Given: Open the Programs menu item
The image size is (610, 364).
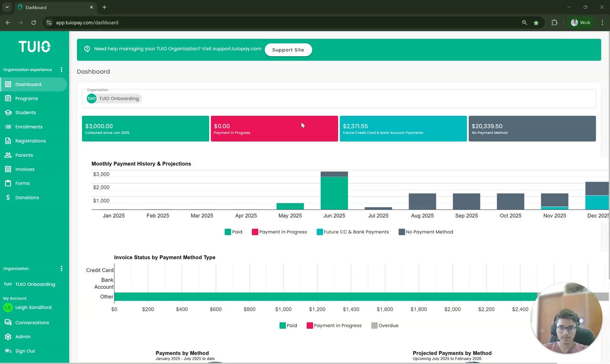Looking at the screenshot, I should (27, 99).
